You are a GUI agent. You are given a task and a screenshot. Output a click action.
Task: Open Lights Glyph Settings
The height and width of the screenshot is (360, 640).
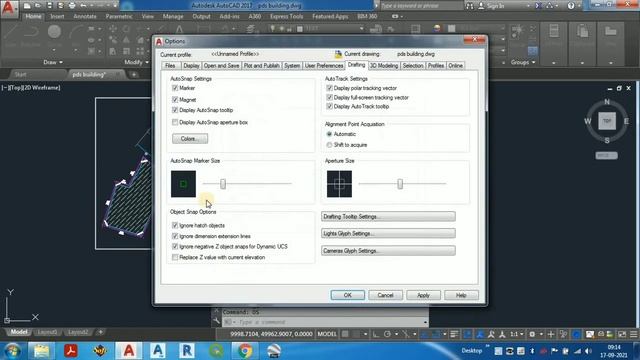388,233
